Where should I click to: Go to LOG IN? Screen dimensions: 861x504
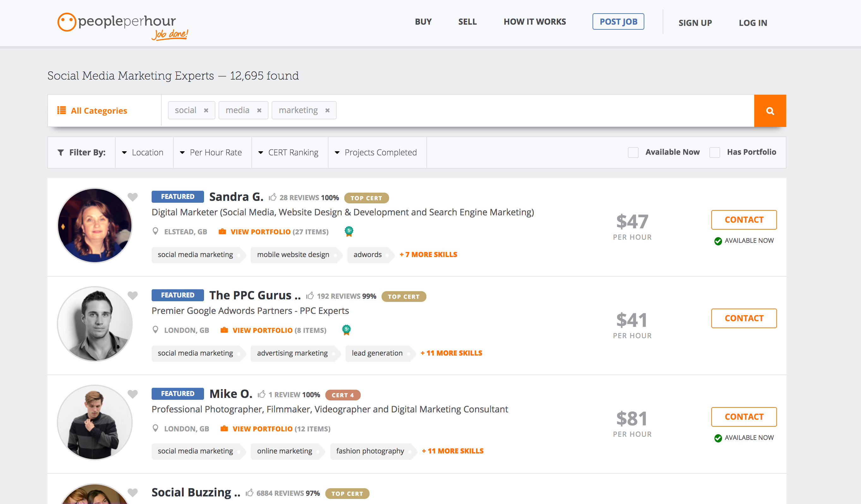(753, 23)
